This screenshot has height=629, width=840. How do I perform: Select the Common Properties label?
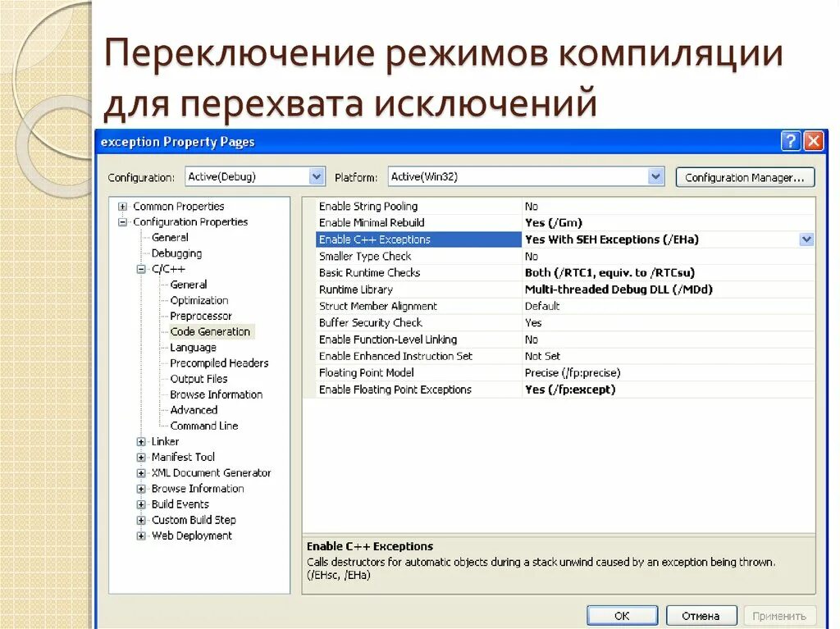pos(178,207)
